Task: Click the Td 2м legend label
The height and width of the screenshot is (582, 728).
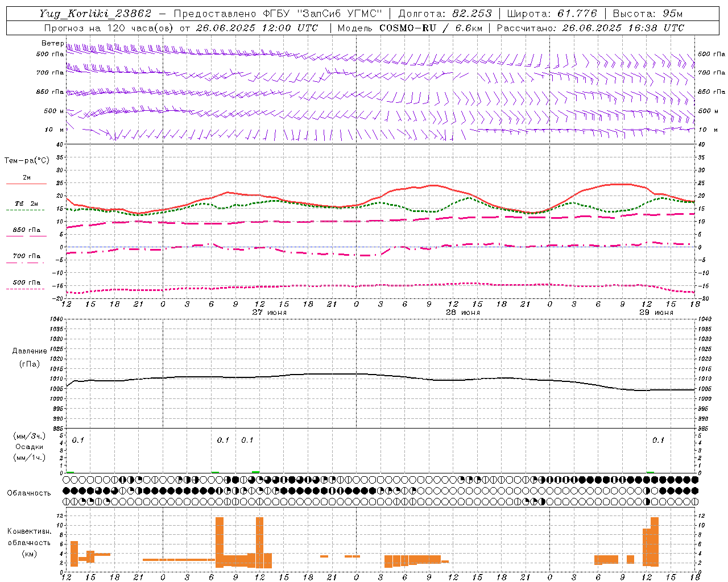Action: click(27, 203)
